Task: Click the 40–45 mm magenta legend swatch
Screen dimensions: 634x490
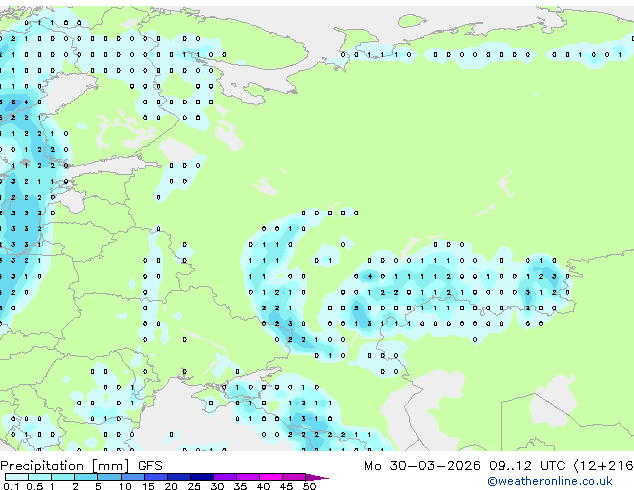Action: coord(271,477)
